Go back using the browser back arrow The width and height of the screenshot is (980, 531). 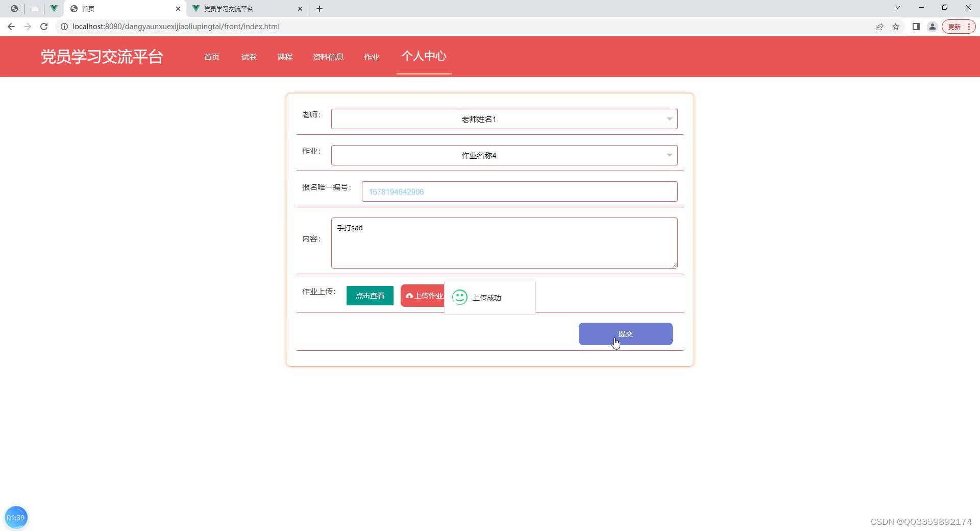pyautogui.click(x=11, y=27)
